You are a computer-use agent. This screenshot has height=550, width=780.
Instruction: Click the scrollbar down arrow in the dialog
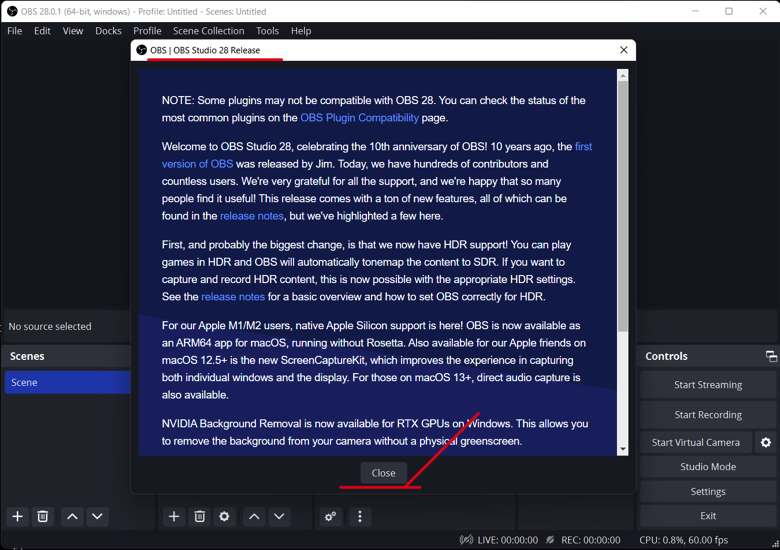pyautogui.click(x=622, y=450)
